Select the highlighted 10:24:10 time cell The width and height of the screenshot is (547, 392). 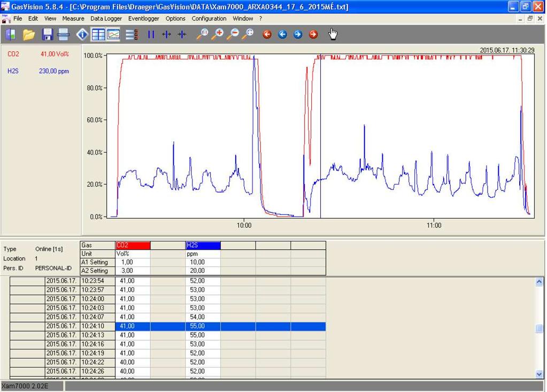coord(98,326)
